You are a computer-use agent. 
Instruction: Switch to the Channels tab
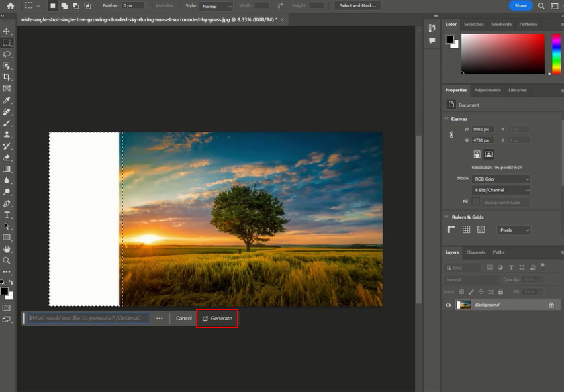click(475, 252)
